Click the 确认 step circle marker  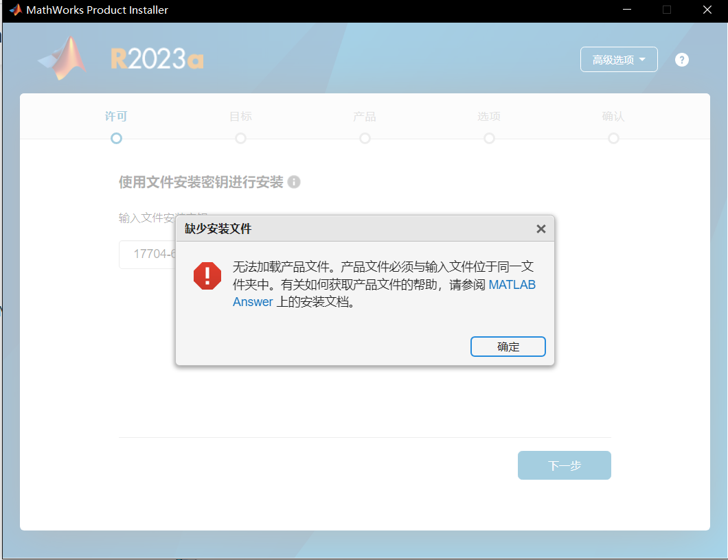[x=613, y=138]
